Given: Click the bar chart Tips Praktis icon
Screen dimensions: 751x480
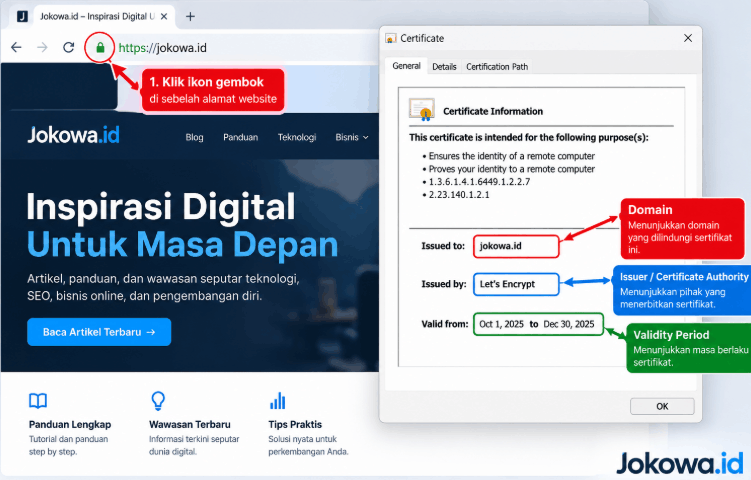Looking at the screenshot, I should (277, 401).
